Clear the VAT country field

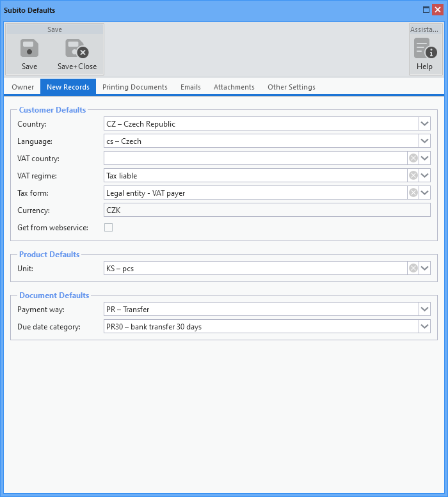[413, 158]
